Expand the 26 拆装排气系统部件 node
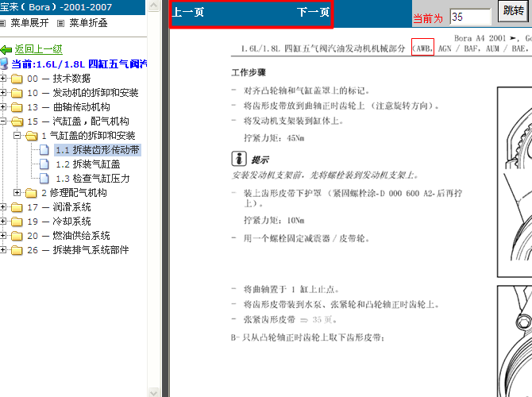This screenshot has height=397, width=532. [2, 250]
